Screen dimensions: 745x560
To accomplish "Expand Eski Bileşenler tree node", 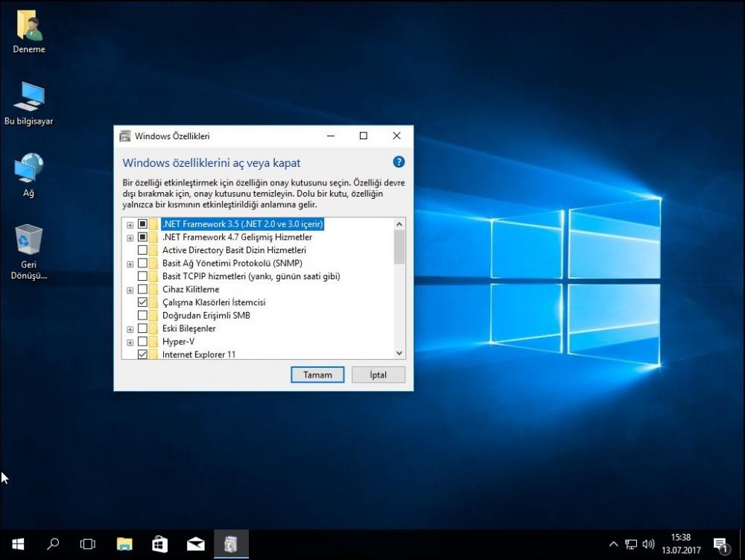I will click(x=130, y=329).
